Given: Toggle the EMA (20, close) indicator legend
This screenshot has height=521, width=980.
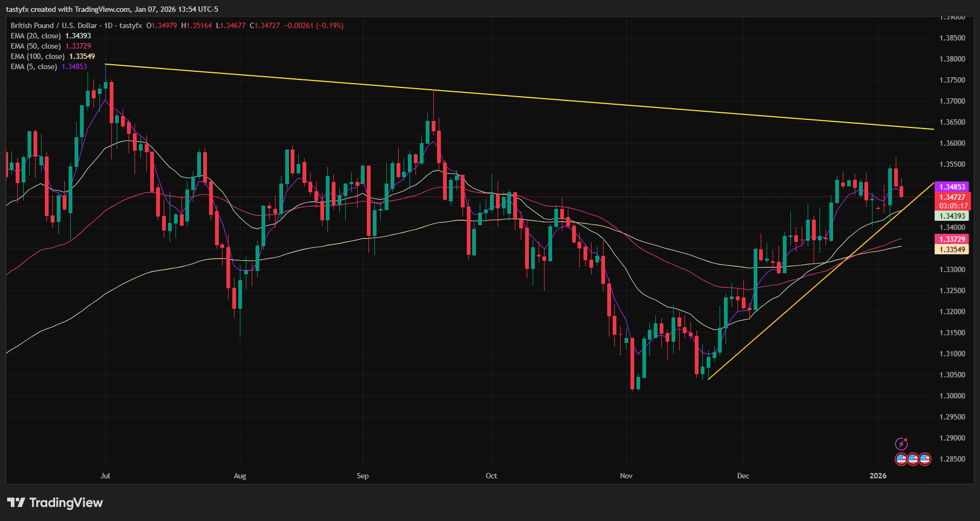Looking at the screenshot, I should click(36, 36).
